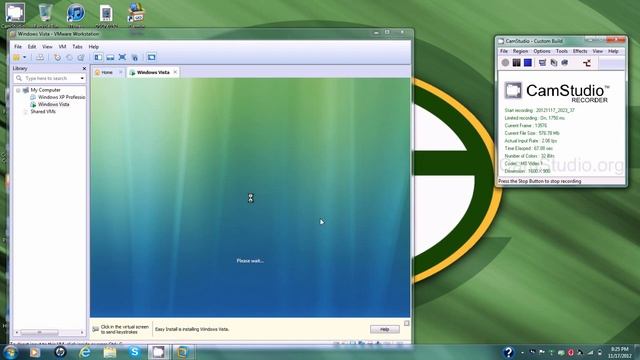The image size is (640, 360).
Task: Click CamStudio toggle view toolbar icon
Action: click(x=542, y=62)
